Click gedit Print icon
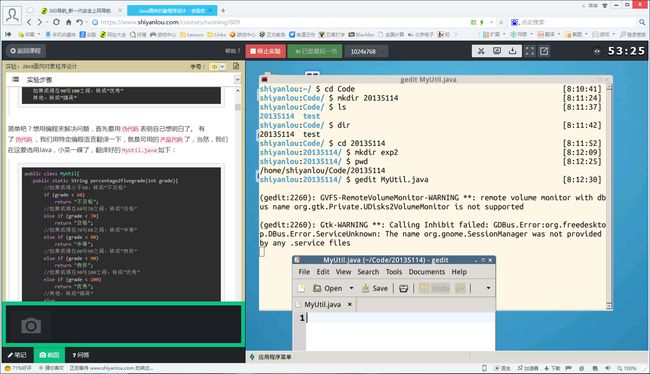The width and height of the screenshot is (650, 374). pyautogui.click(x=403, y=288)
